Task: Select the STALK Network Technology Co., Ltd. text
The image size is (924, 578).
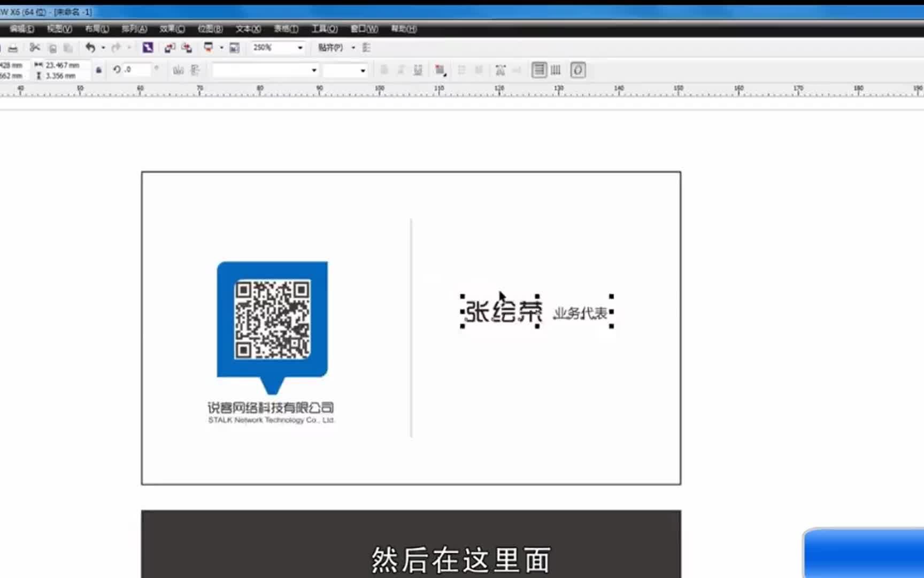Action: point(271,420)
